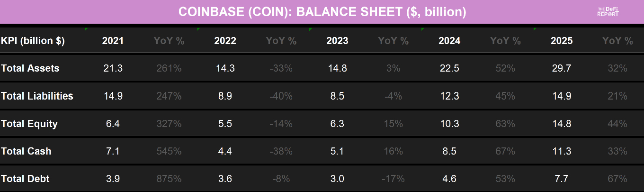Viewport: 644px width, 192px height.
Task: Click 2024 Total Equity value 10.3
Action: coord(449,124)
